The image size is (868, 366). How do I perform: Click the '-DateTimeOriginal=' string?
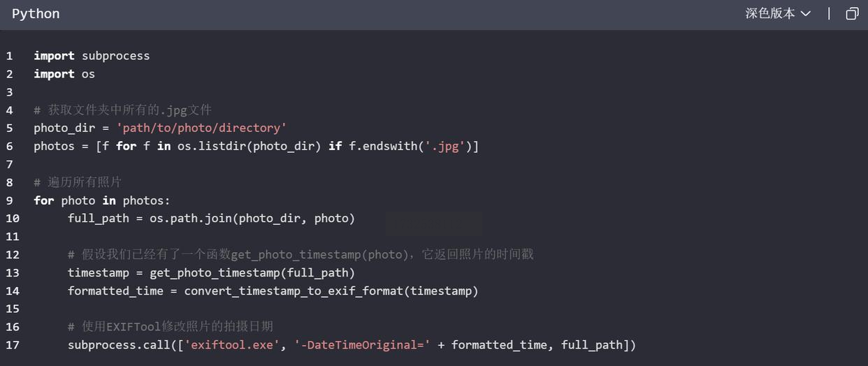[362, 346]
